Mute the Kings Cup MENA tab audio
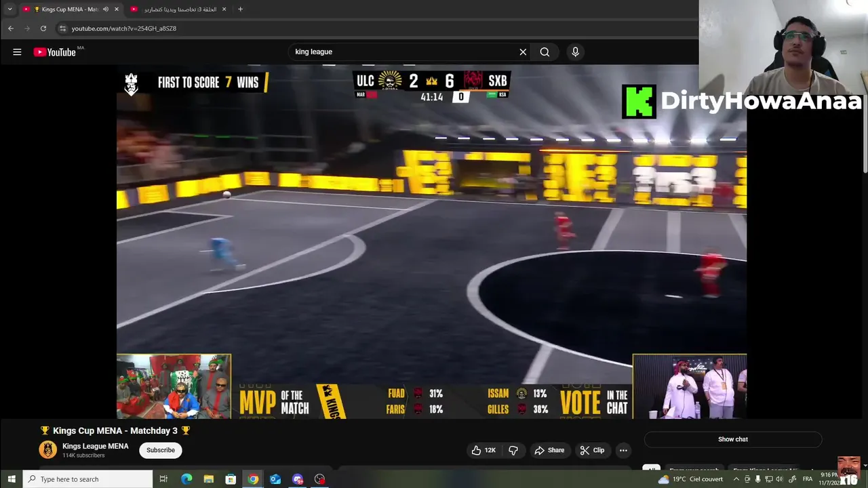868x488 pixels. [106, 9]
